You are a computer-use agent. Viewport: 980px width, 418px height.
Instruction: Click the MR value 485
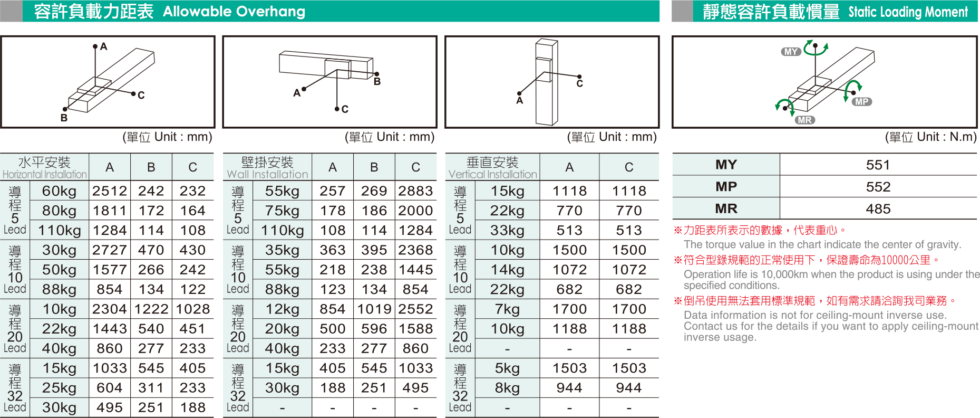coord(878,209)
